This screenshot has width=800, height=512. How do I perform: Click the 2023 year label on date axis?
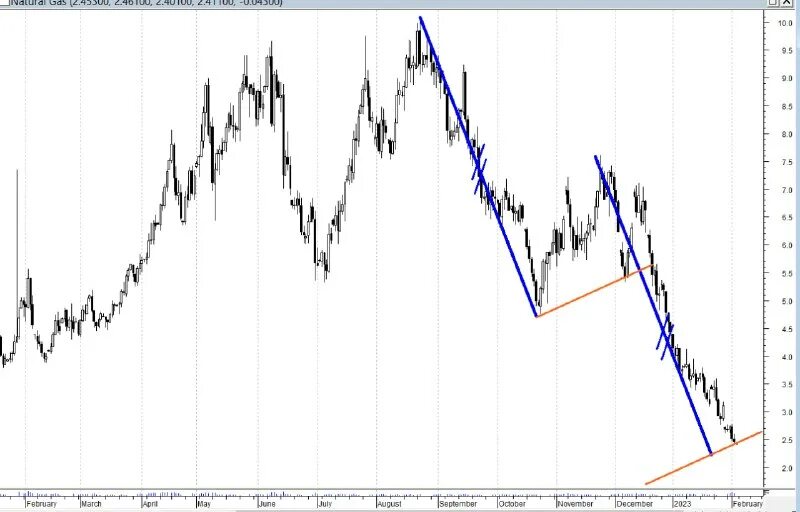click(x=683, y=504)
